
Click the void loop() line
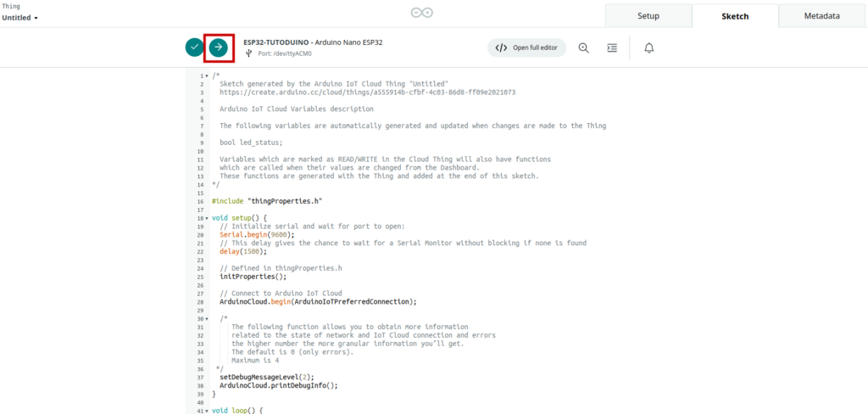click(x=236, y=411)
